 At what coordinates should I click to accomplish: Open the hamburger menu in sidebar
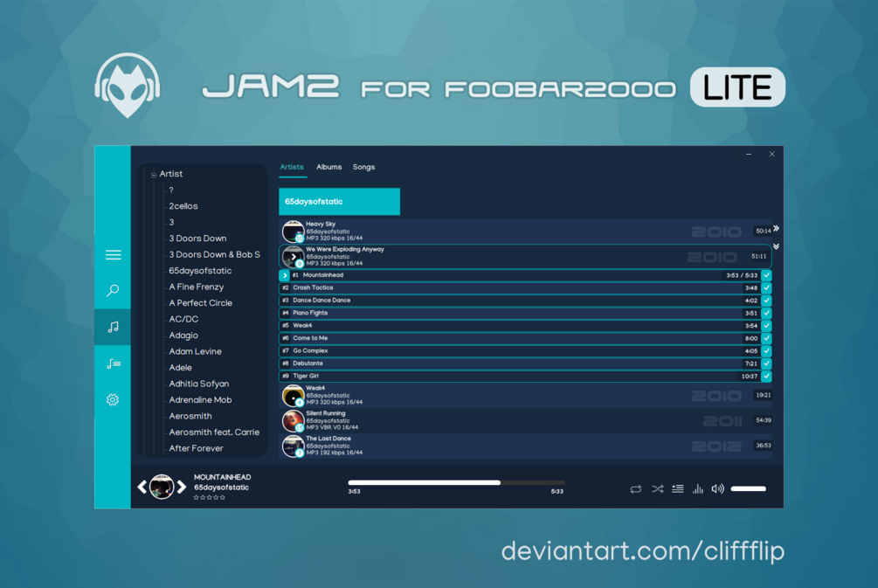(x=113, y=255)
